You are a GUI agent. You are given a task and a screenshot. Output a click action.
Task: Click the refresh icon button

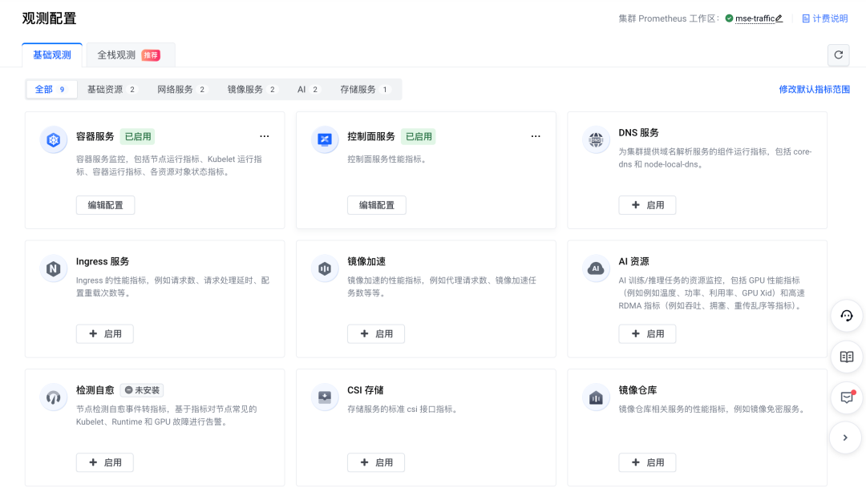tap(838, 54)
